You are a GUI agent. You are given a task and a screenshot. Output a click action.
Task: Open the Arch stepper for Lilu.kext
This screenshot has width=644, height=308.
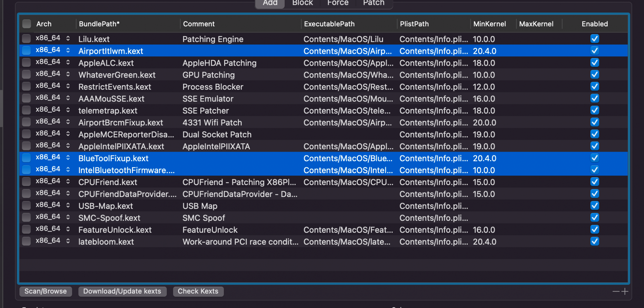68,39
